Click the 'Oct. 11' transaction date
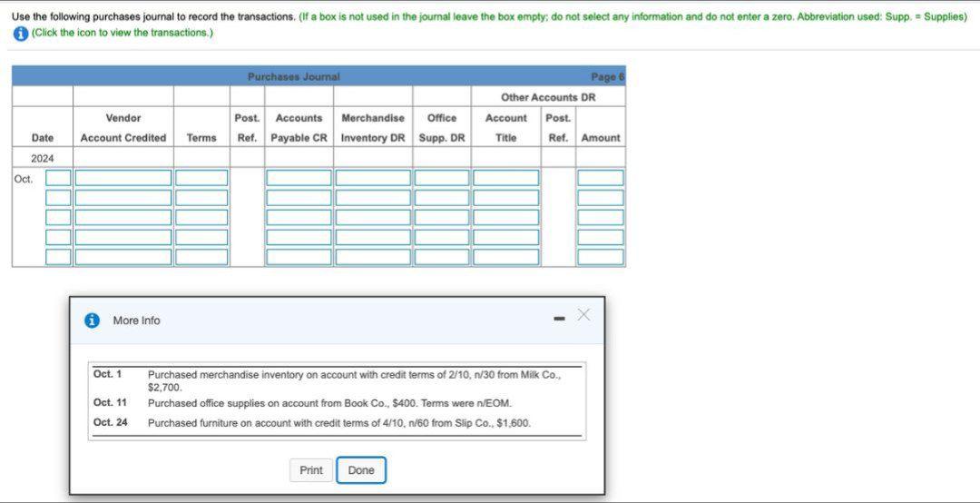This screenshot has height=503, width=980. 110,403
